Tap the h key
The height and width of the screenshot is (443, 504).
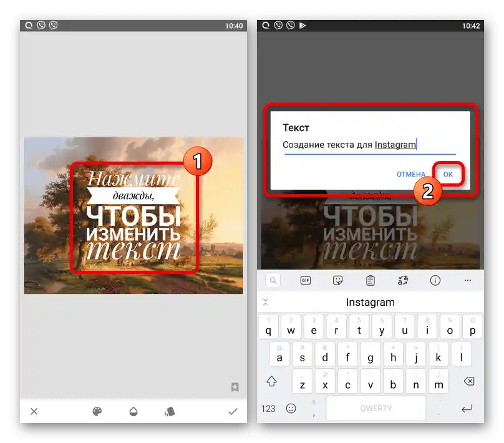(393, 354)
